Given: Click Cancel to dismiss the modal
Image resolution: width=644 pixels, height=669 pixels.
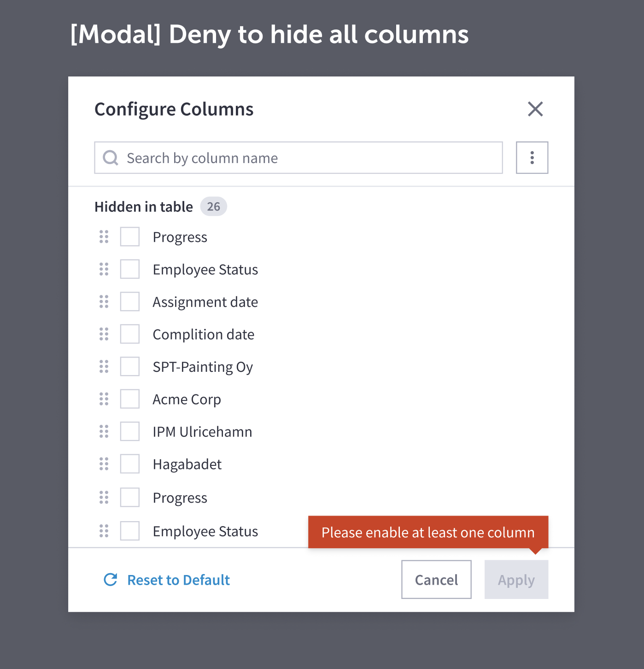Looking at the screenshot, I should (x=436, y=580).
